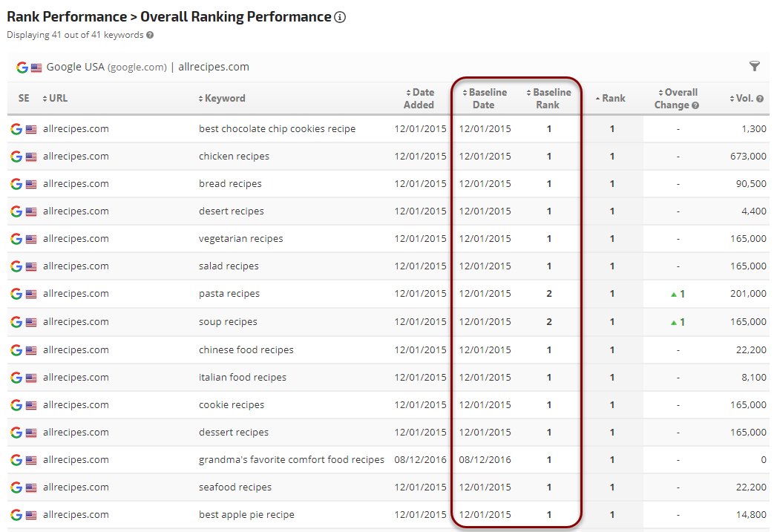The height and width of the screenshot is (532, 777).
Task: Click help icon next to keyword count
Action: (150, 35)
